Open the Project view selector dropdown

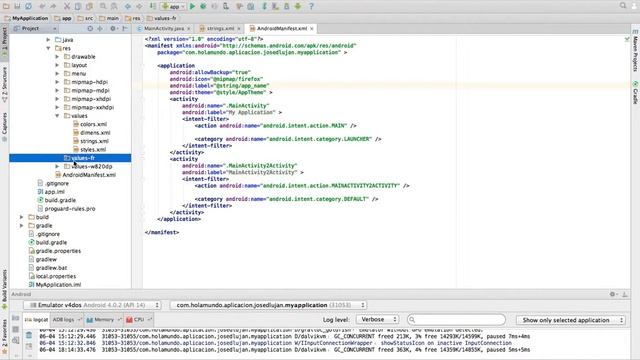click(x=34, y=29)
